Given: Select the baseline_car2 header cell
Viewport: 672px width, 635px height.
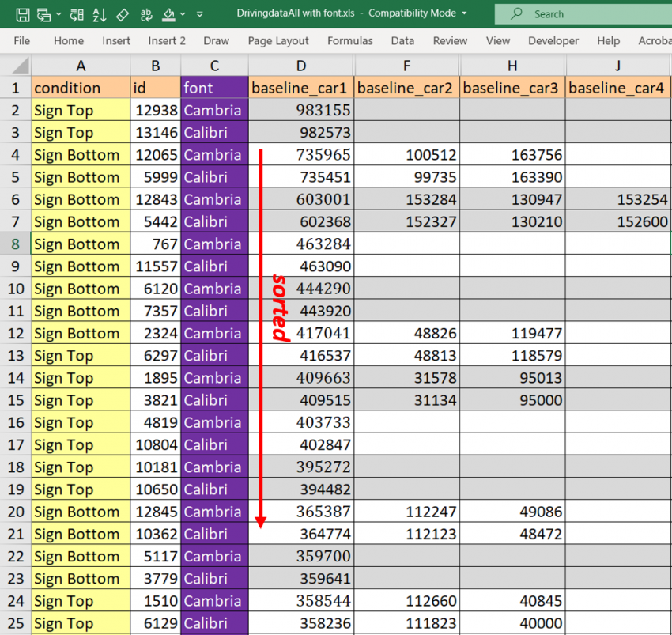Looking at the screenshot, I should click(x=406, y=88).
